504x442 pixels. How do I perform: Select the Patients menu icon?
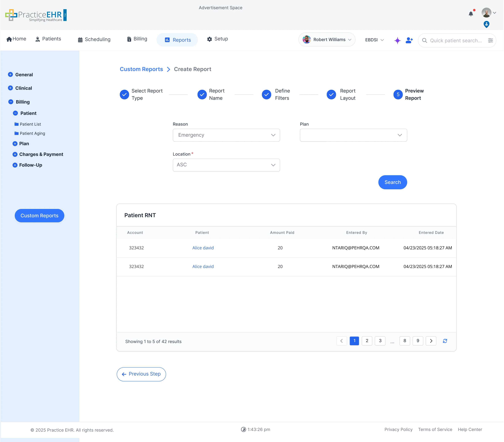38,39
